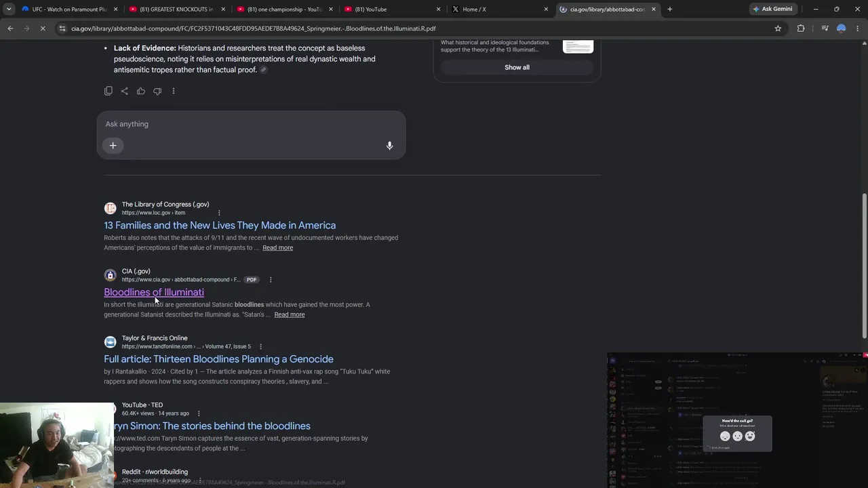Select the cia.gov library tab
Viewport: 868px width, 488px height.
(x=608, y=9)
